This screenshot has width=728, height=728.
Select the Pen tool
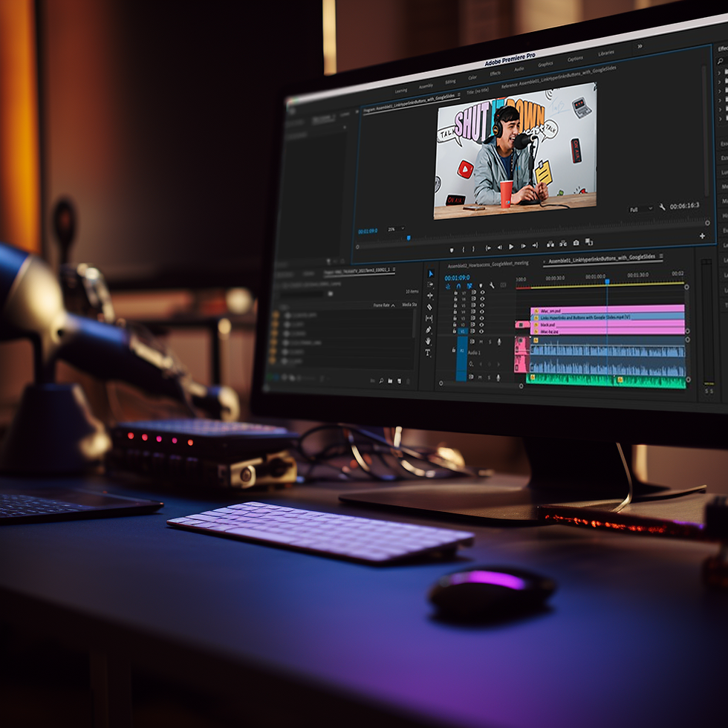click(x=429, y=330)
